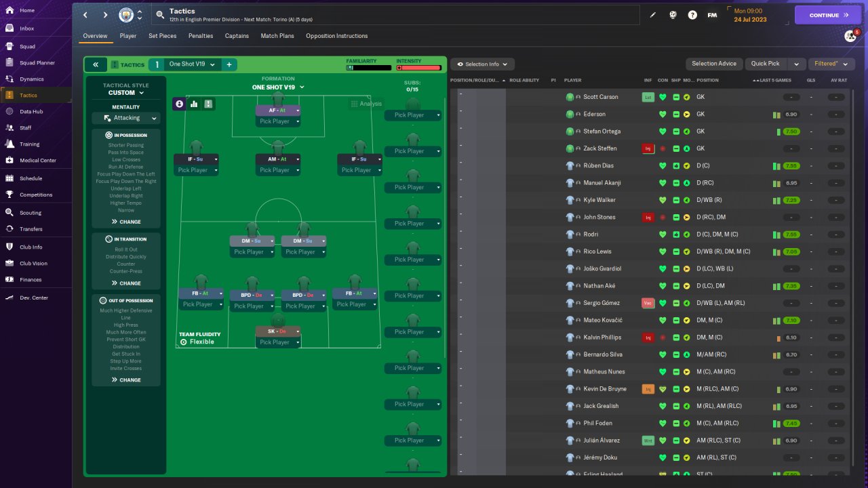Screen dimensions: 868x488
Task: Click the search magnifier icon
Action: [x=159, y=14]
